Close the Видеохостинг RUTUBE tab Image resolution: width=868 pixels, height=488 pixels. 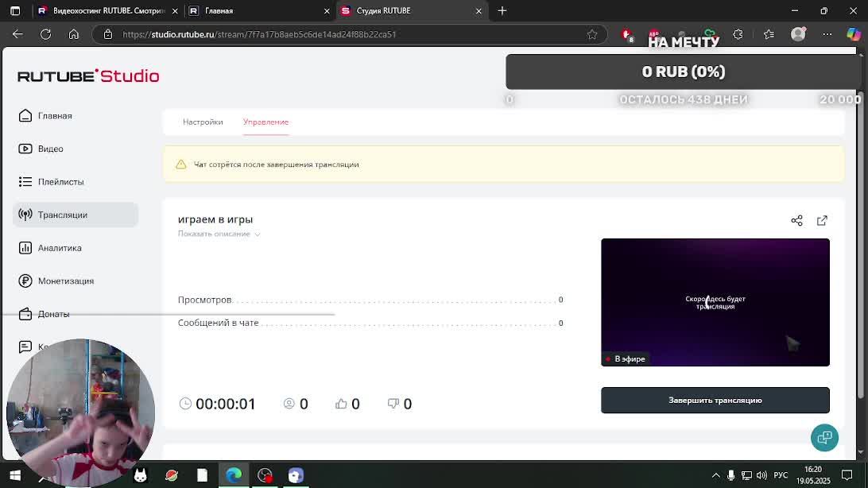pyautogui.click(x=175, y=10)
